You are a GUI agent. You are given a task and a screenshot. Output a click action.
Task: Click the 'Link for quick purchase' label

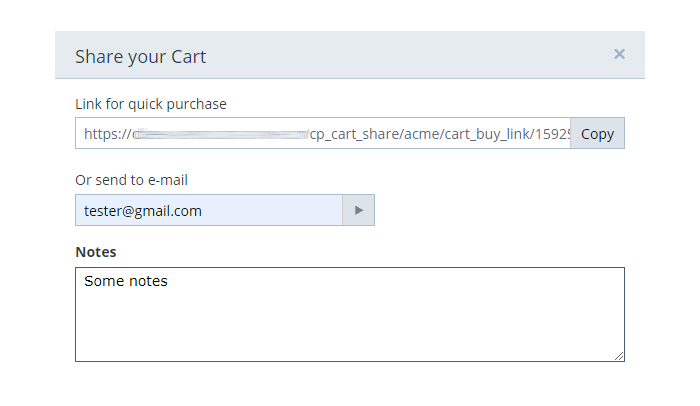click(151, 105)
